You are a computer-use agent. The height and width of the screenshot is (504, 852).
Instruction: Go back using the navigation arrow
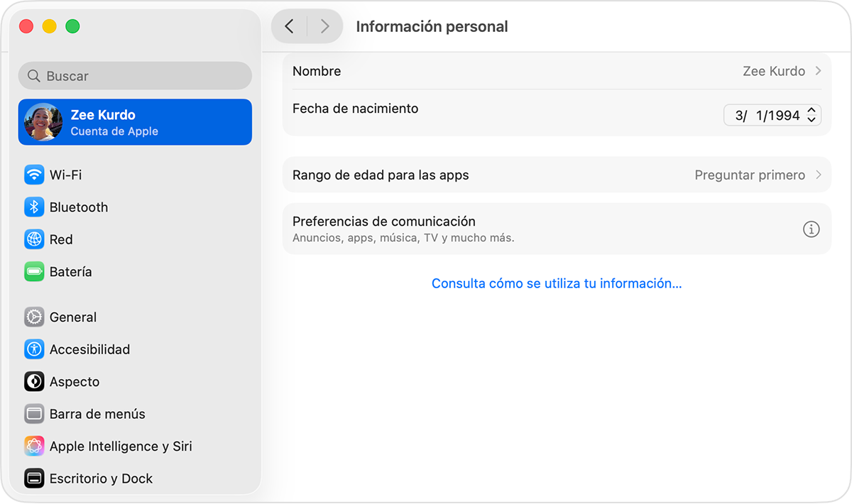click(x=289, y=26)
